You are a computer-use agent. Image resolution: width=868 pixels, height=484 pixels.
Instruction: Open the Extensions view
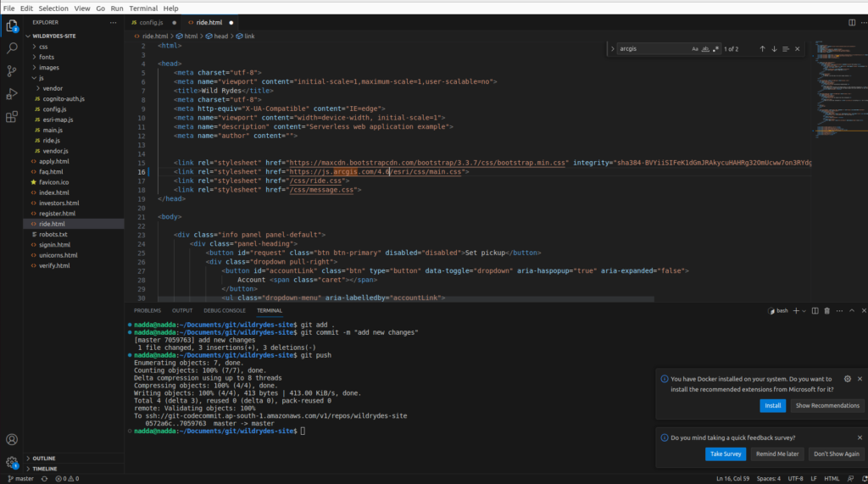[12, 116]
